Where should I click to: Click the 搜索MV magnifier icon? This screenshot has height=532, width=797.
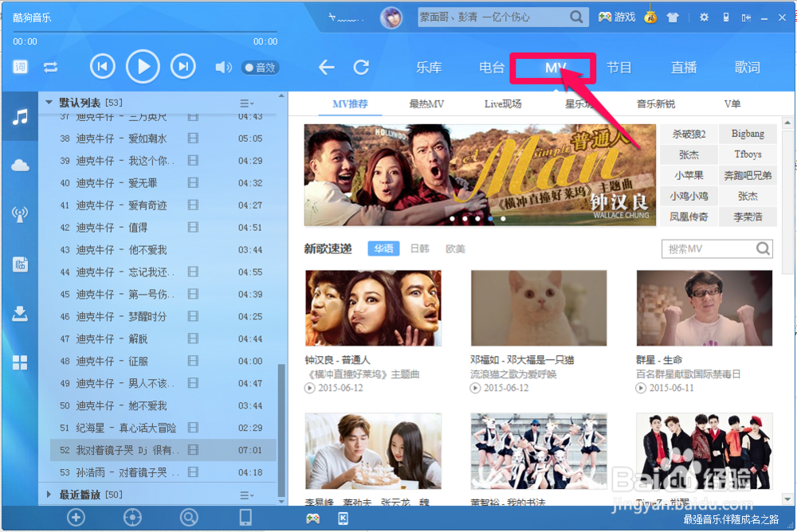763,248
